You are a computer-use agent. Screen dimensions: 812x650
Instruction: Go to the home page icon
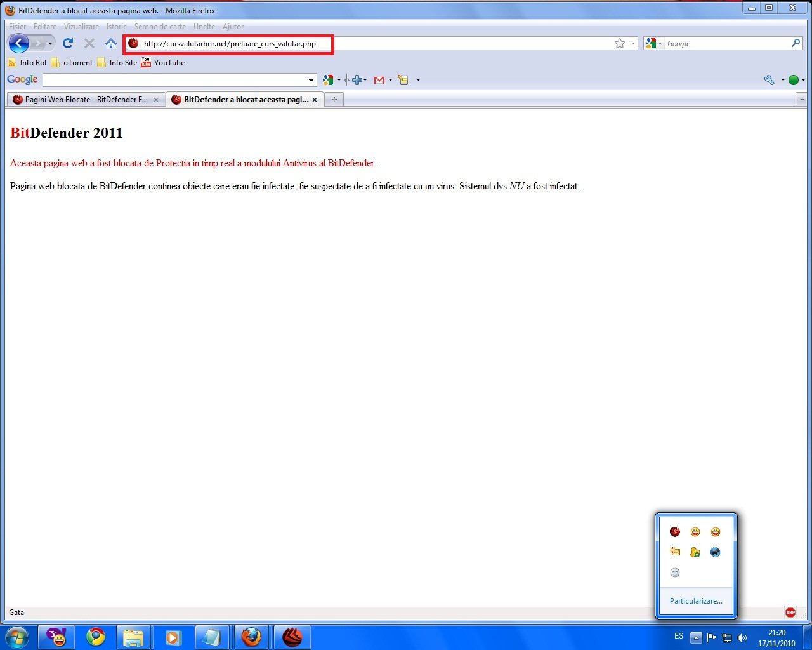tap(111, 43)
